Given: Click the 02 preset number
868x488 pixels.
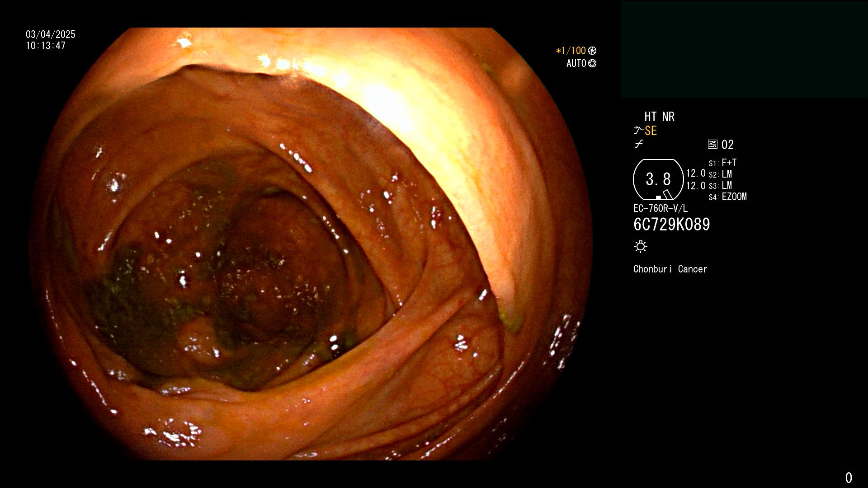Looking at the screenshot, I should tap(727, 145).
